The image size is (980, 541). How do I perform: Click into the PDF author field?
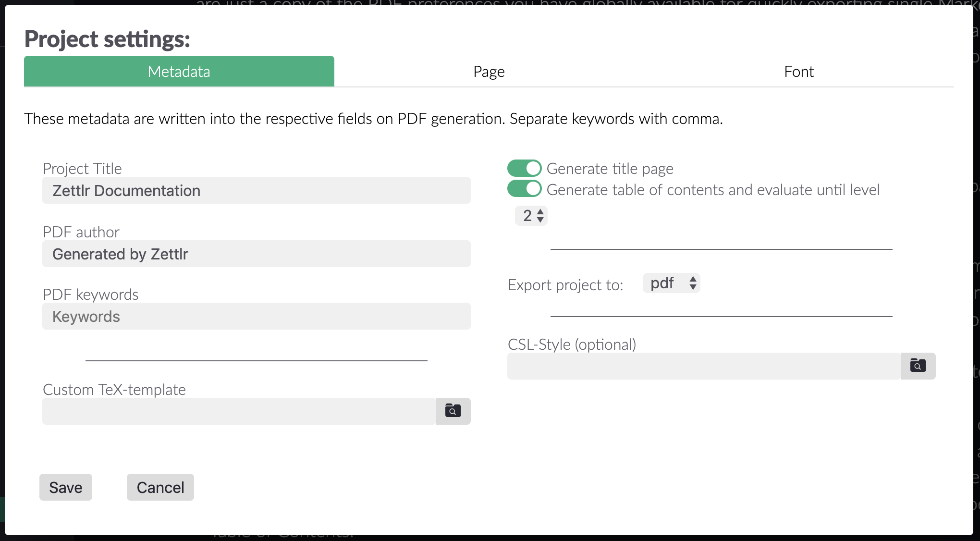coord(256,254)
